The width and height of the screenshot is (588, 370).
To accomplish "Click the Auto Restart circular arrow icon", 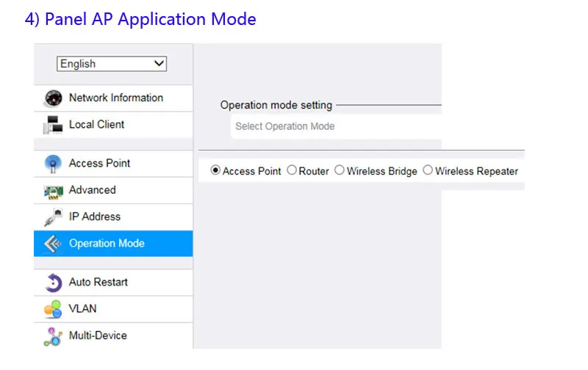I will tap(53, 283).
